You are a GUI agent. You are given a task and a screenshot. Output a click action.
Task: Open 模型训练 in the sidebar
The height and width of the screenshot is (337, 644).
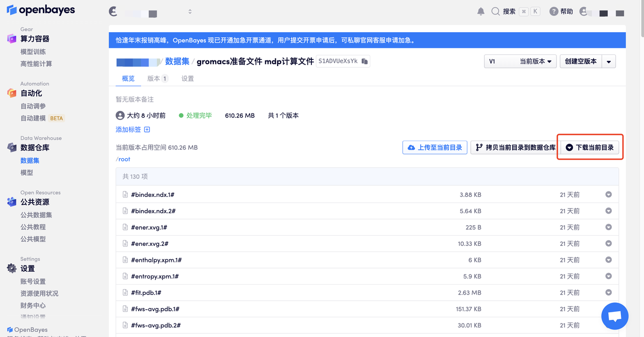click(33, 52)
